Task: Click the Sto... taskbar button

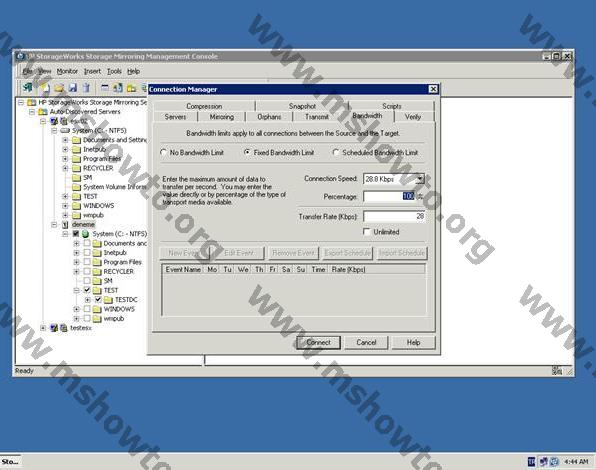Action: [x=10, y=462]
